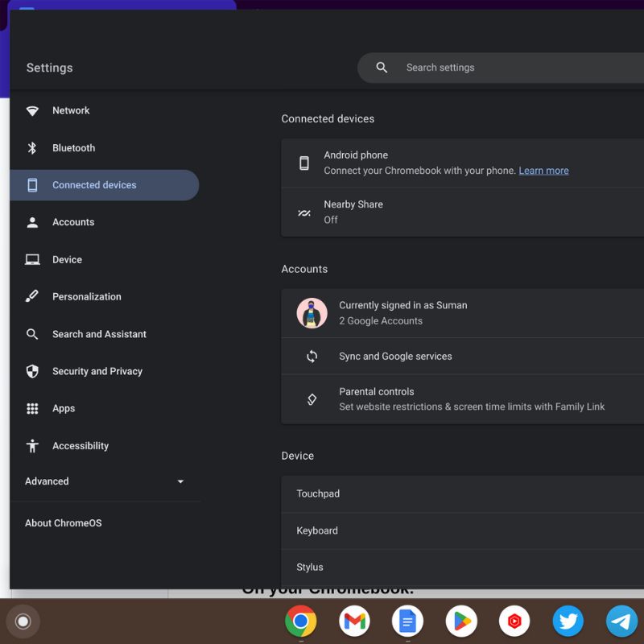Select Device in the sidebar

pos(105,259)
